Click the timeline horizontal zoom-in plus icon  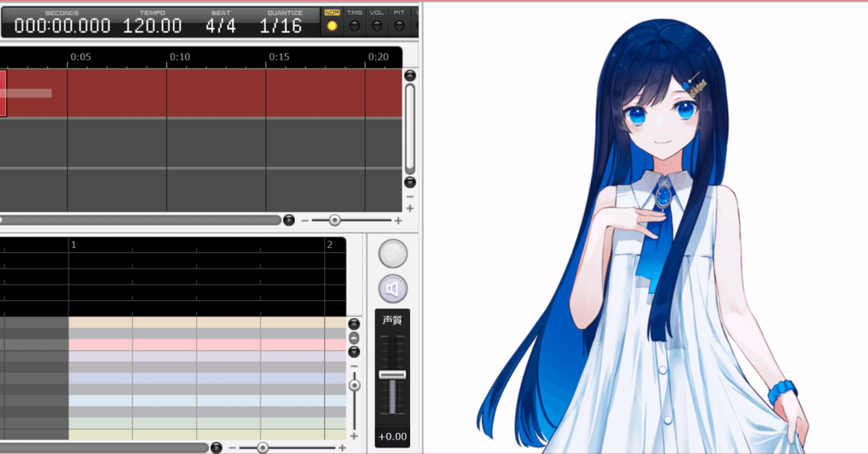(x=398, y=220)
